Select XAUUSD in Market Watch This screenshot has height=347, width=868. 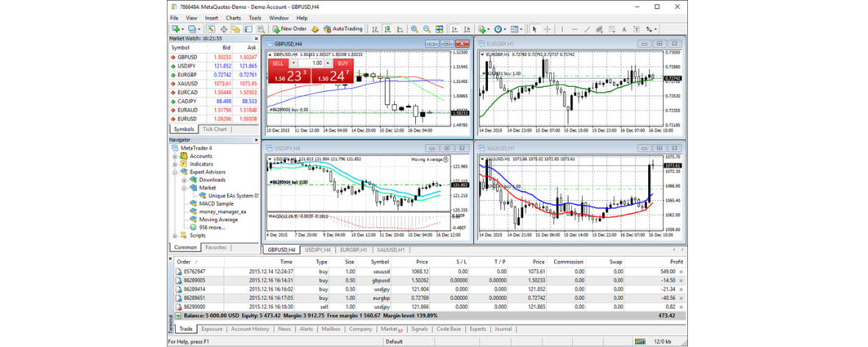tap(187, 85)
